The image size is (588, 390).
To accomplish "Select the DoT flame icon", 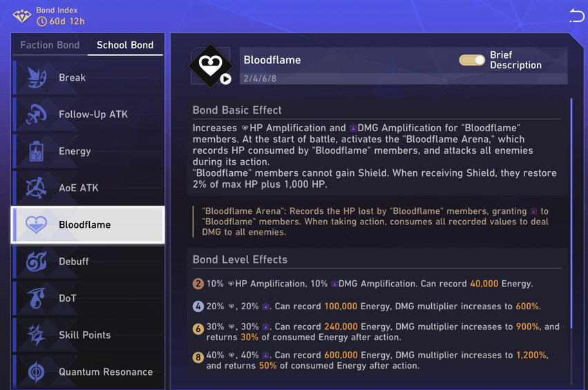I will point(36,298).
